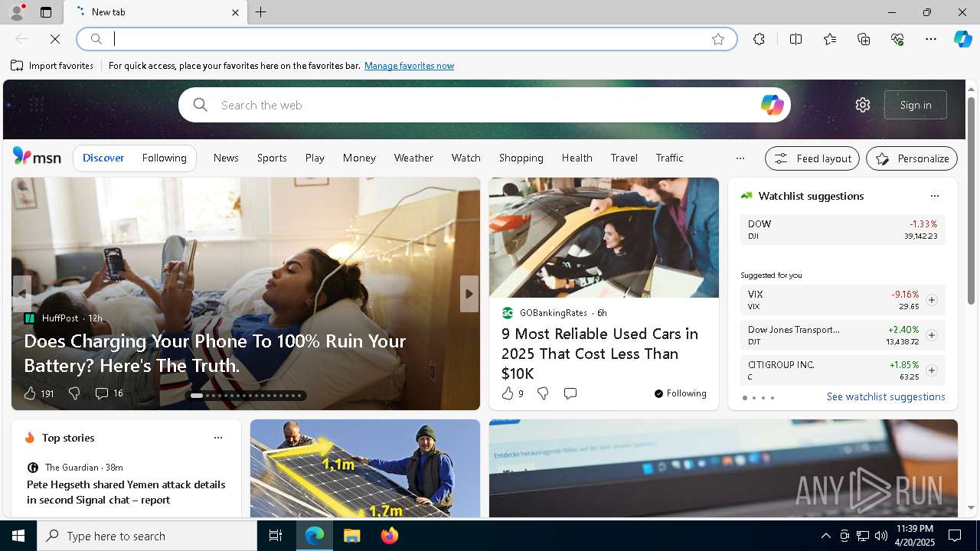Screen dimensions: 980x551
Task: Switch to the Following tab
Action: coord(164,158)
